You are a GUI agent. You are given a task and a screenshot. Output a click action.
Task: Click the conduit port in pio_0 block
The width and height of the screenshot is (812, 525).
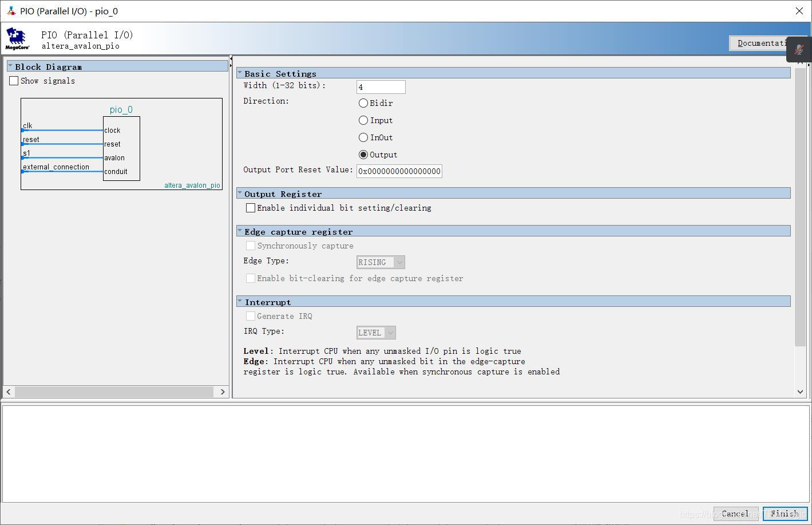click(x=116, y=172)
